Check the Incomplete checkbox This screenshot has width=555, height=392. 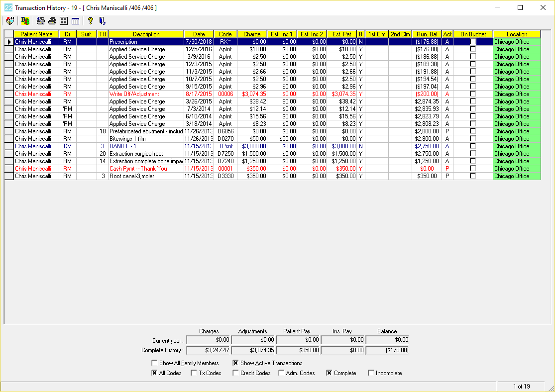click(371, 373)
